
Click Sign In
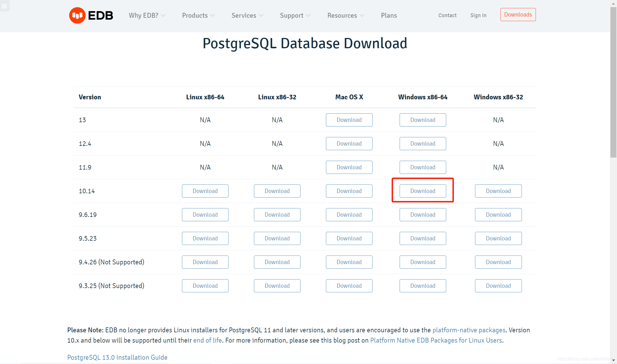click(x=478, y=15)
